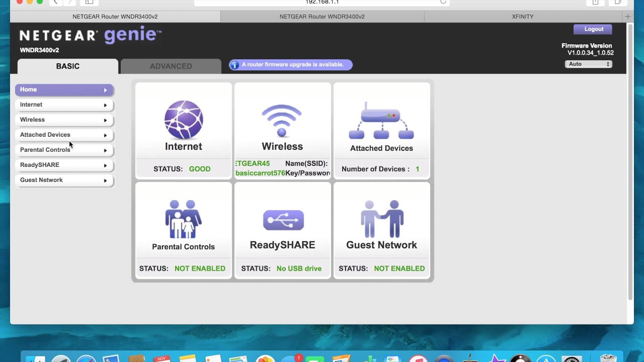Click the 'basiccarrot576' wireless password text
The width and height of the screenshot is (644, 362).
coord(260,173)
